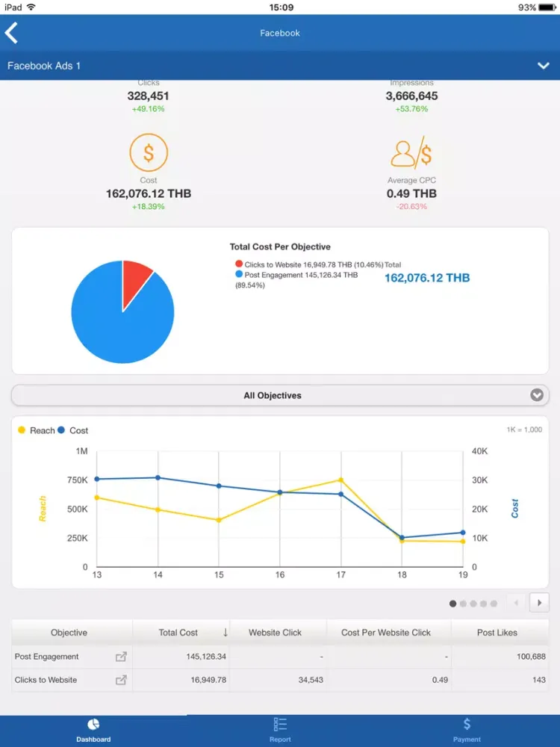Image resolution: width=560 pixels, height=747 pixels.
Task: Go to next table columns page arrow
Action: point(540,603)
